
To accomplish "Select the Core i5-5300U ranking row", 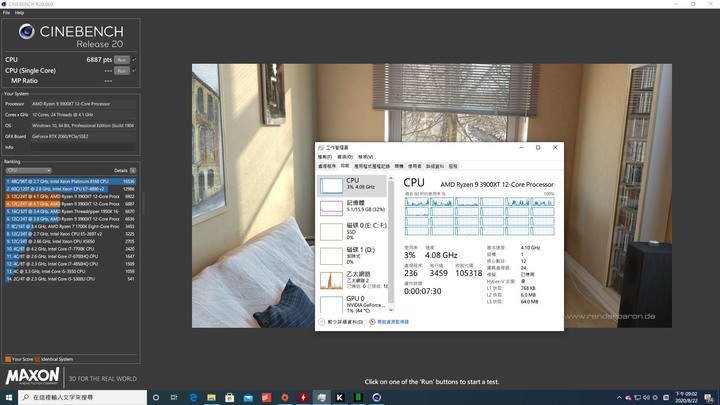I will 71,279.
